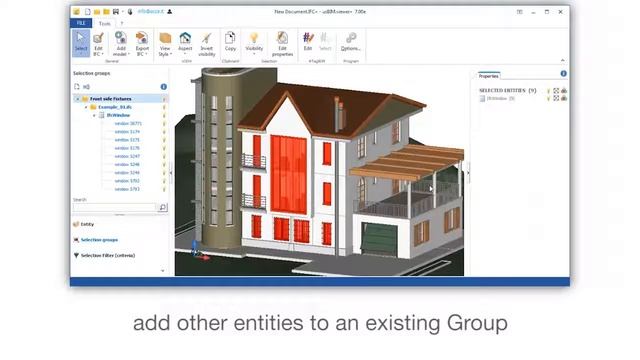Toggle visibility bulb for window 36771
640x360 pixels.
click(164, 123)
